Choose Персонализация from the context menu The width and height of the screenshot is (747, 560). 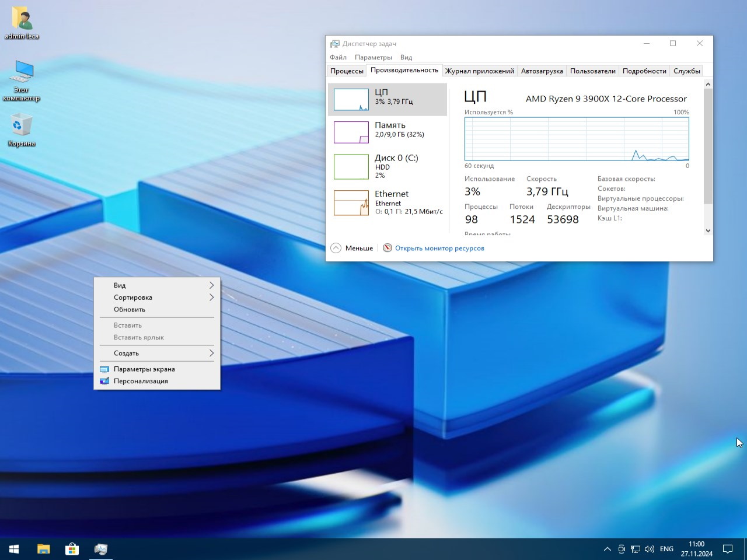(x=141, y=381)
